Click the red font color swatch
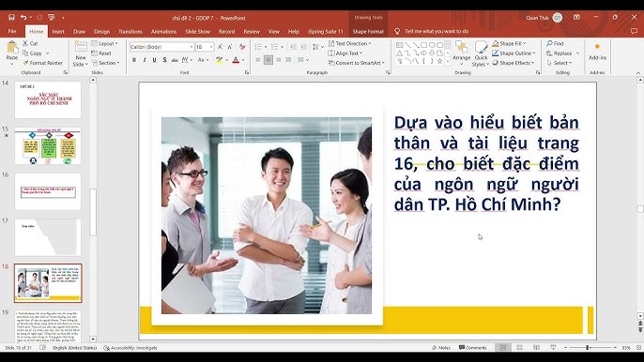This screenshot has width=644, height=362. click(236, 60)
